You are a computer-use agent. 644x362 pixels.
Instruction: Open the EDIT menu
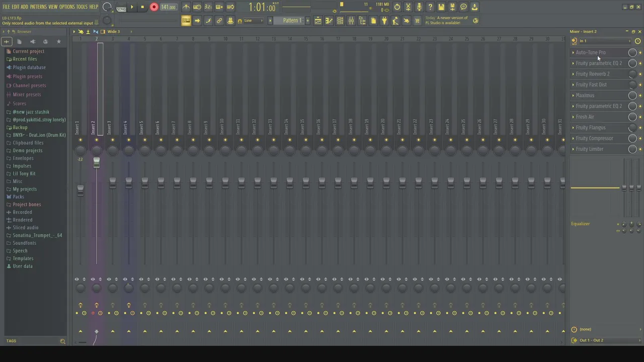[15, 7]
